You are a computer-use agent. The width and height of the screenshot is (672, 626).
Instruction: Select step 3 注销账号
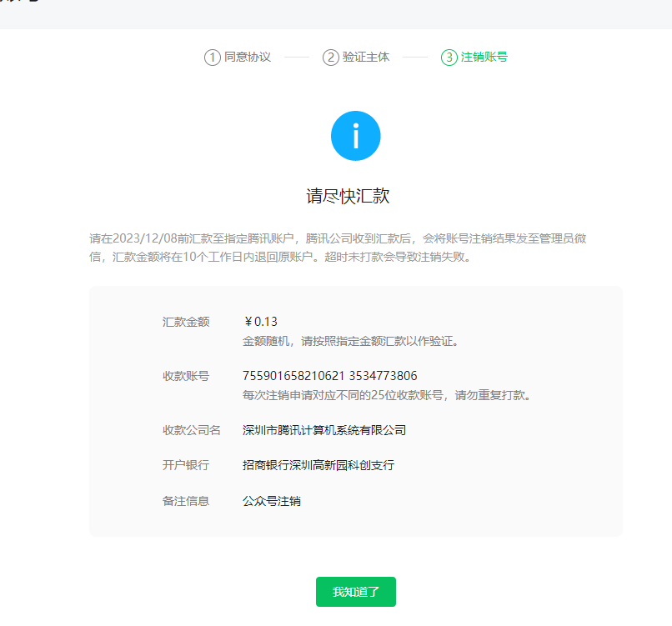pos(474,57)
